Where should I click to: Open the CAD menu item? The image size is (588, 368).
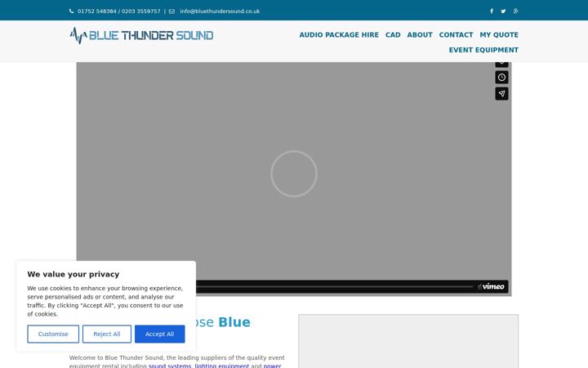[x=393, y=35]
